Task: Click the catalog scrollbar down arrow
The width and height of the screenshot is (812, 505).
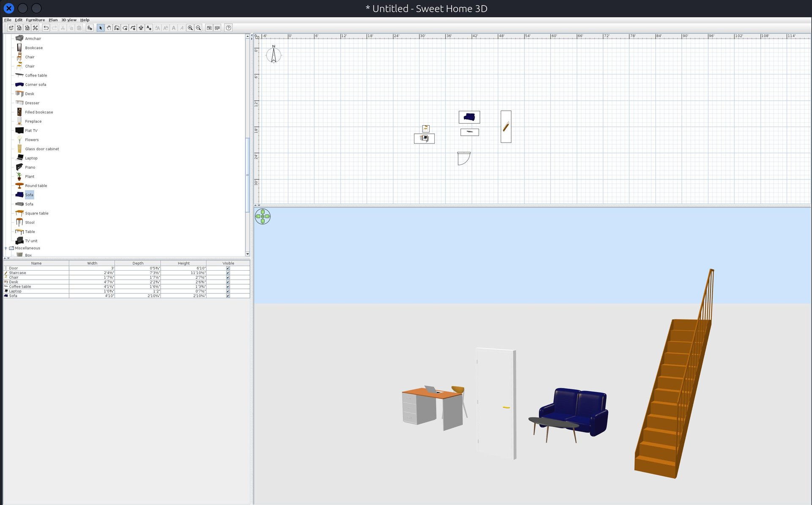Action: coord(247,254)
